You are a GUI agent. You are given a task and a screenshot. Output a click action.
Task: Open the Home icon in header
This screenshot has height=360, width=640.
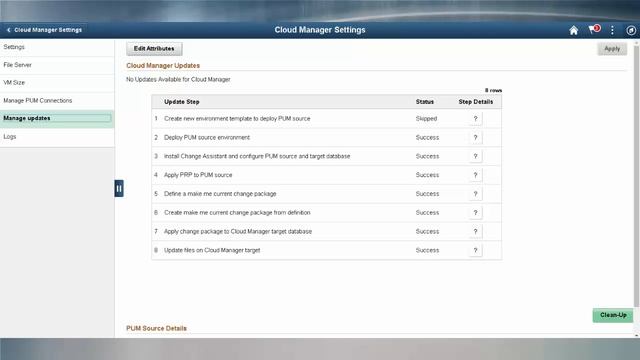tap(573, 30)
